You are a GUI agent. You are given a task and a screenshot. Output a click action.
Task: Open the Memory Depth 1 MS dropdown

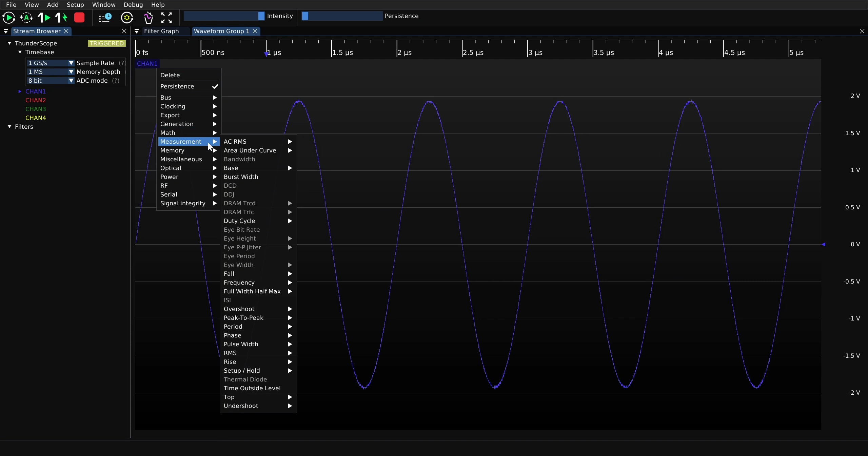coord(51,72)
